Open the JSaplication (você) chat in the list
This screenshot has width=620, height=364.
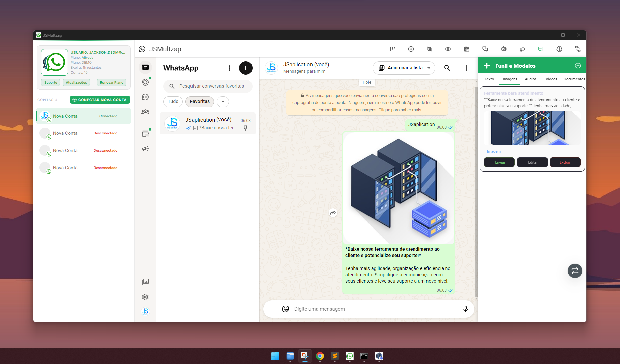[x=208, y=123]
